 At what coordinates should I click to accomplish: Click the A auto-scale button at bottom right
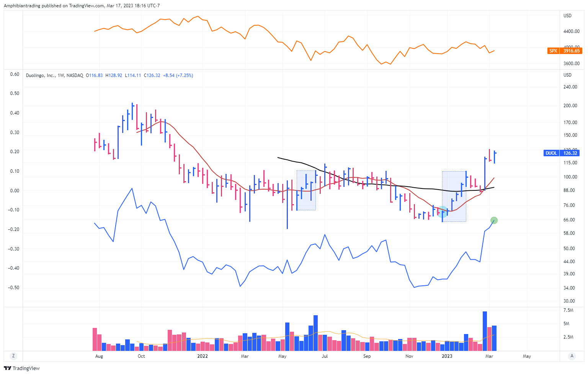(x=572, y=356)
